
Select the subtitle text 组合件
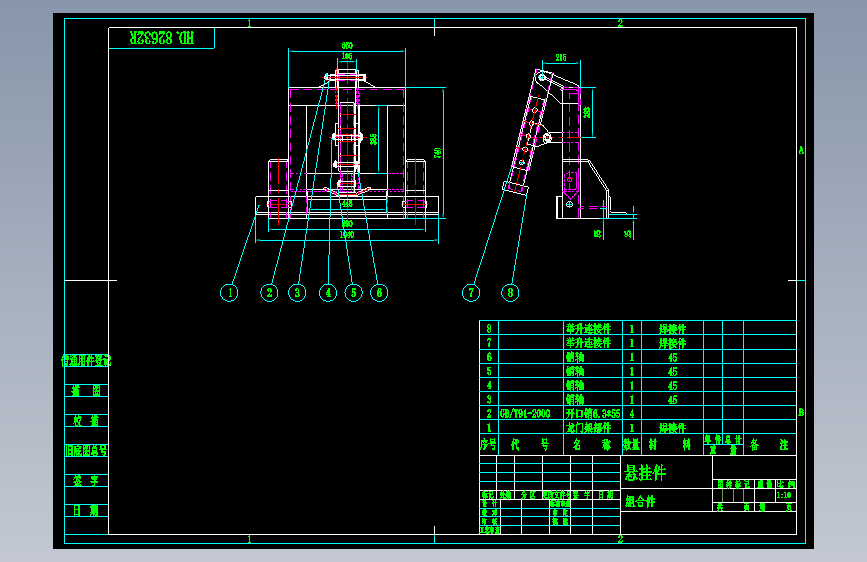click(x=640, y=502)
